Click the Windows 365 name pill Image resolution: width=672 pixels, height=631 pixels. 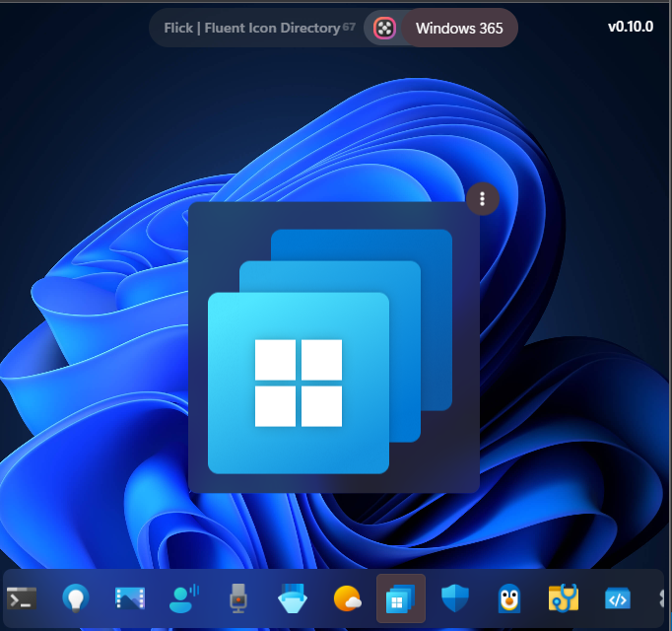coord(459,29)
